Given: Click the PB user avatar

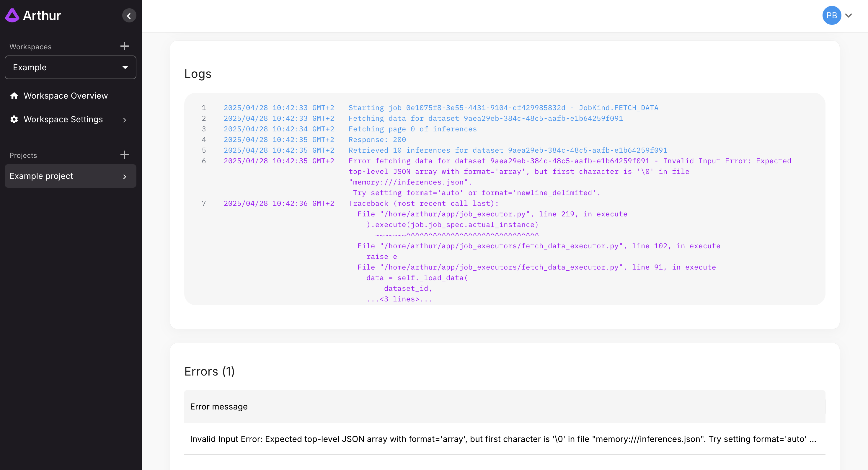Looking at the screenshot, I should pos(831,15).
